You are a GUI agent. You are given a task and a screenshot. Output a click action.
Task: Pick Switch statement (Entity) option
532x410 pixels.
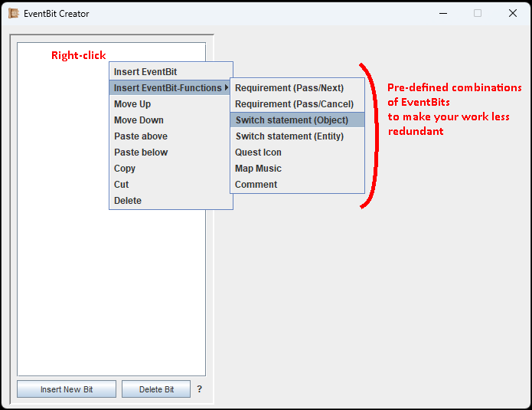tap(289, 136)
